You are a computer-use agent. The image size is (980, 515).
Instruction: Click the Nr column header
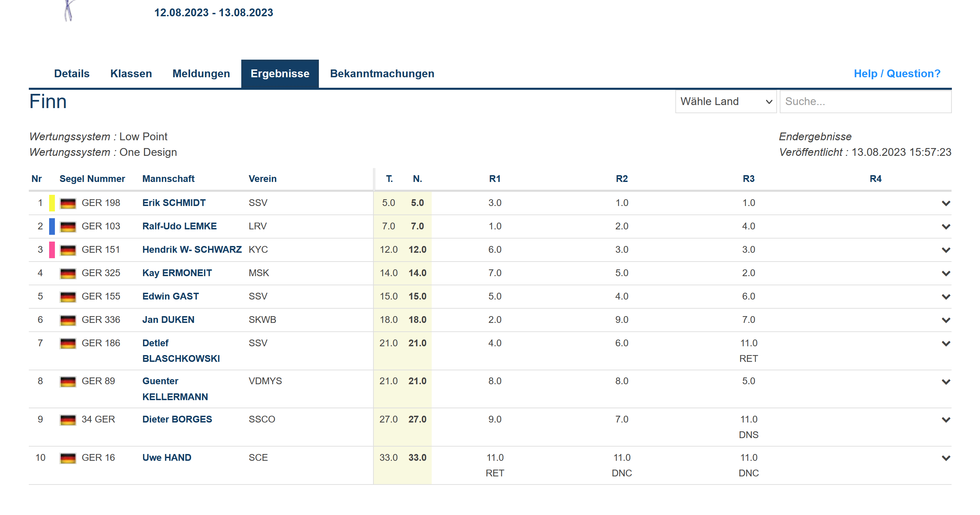(37, 178)
